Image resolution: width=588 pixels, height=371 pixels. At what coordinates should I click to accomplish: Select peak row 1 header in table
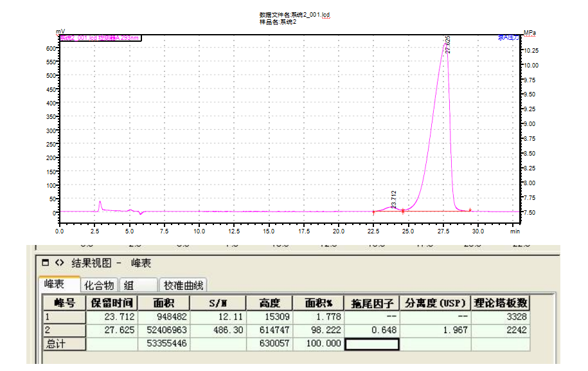point(64,316)
